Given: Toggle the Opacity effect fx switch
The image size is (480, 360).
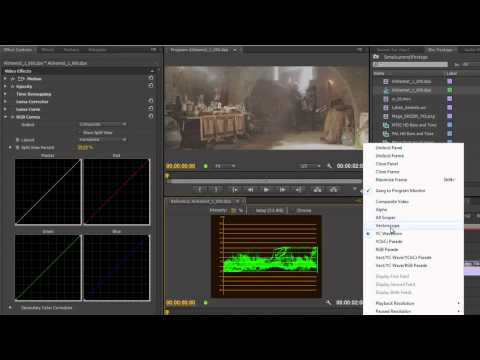Looking at the screenshot, I should pos(13,86).
